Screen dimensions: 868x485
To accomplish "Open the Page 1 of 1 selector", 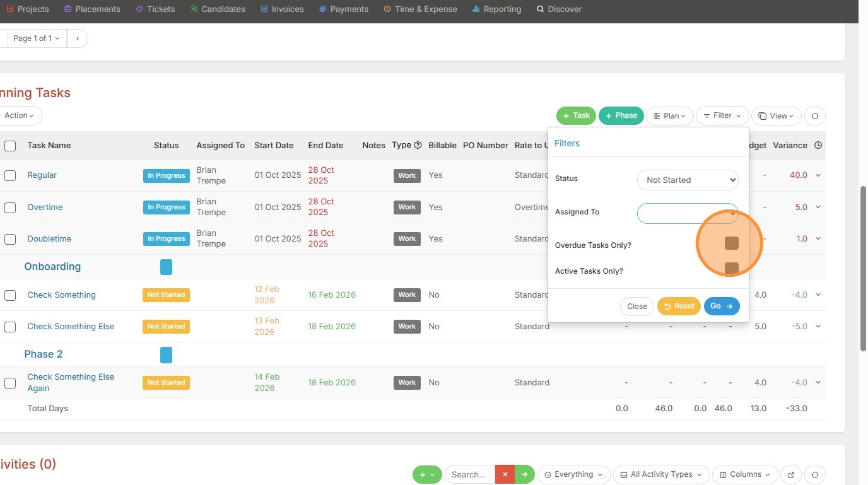I will click(37, 38).
